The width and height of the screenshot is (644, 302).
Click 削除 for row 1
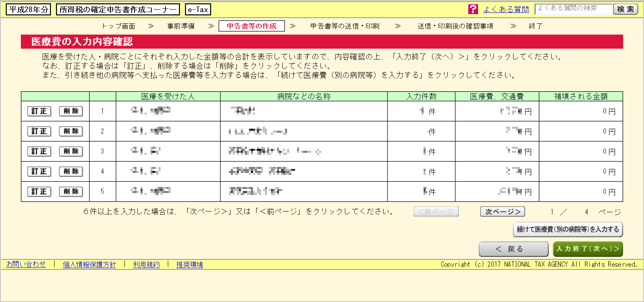tap(71, 111)
